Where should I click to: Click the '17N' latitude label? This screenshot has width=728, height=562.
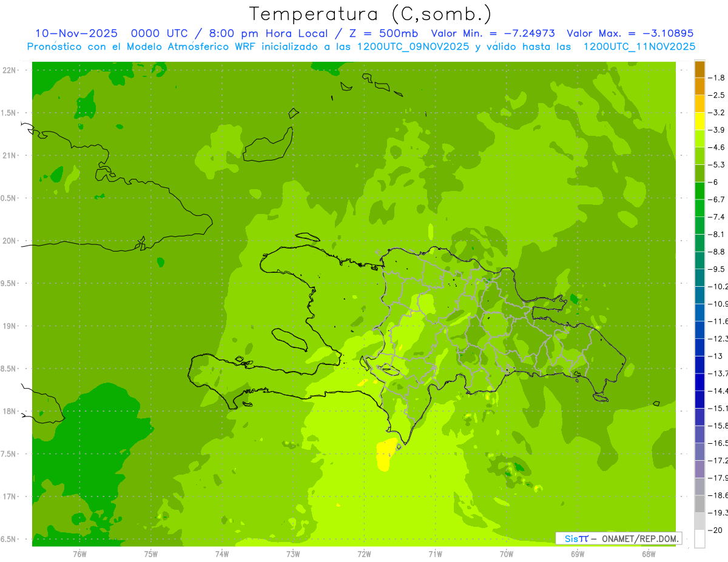coord(8,497)
